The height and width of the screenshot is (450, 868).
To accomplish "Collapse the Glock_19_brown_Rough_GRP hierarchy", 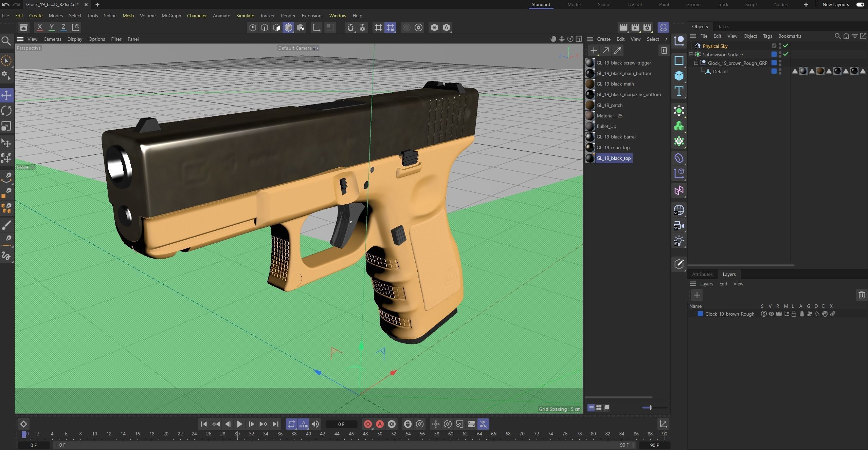I will pyautogui.click(x=696, y=63).
